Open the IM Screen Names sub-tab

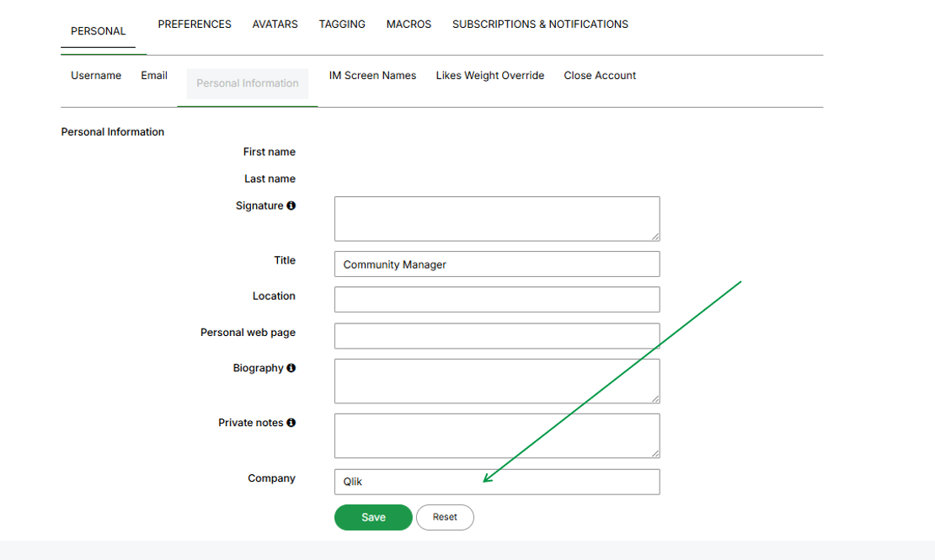[372, 75]
